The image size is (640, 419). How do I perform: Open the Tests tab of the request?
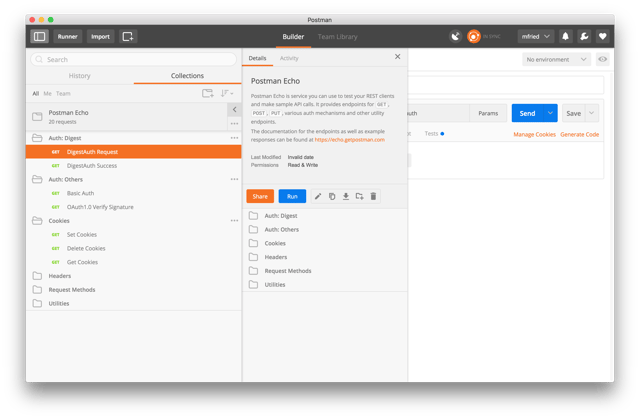click(433, 133)
